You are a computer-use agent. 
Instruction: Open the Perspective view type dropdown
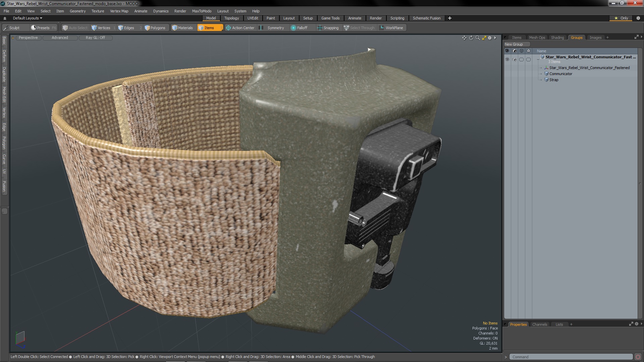point(28,38)
